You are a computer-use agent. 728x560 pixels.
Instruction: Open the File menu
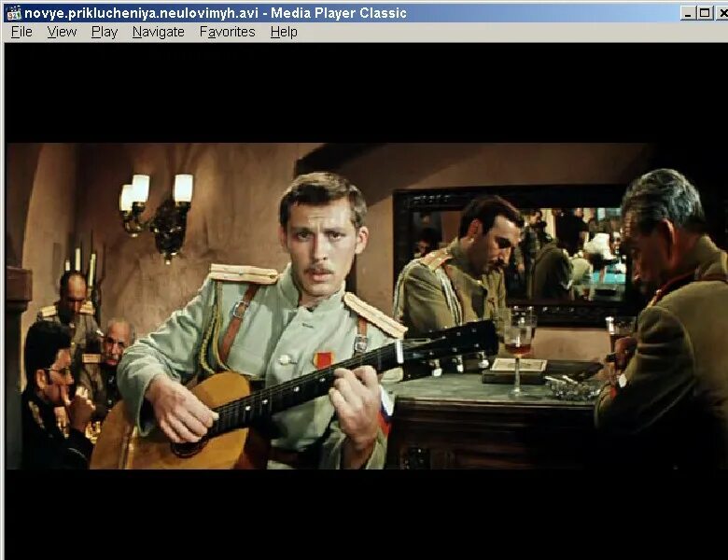tap(21, 32)
